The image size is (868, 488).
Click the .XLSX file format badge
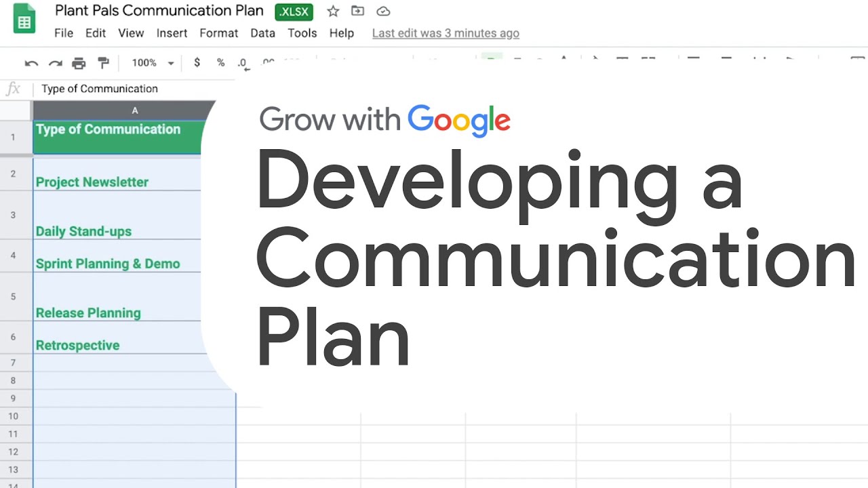(x=294, y=12)
